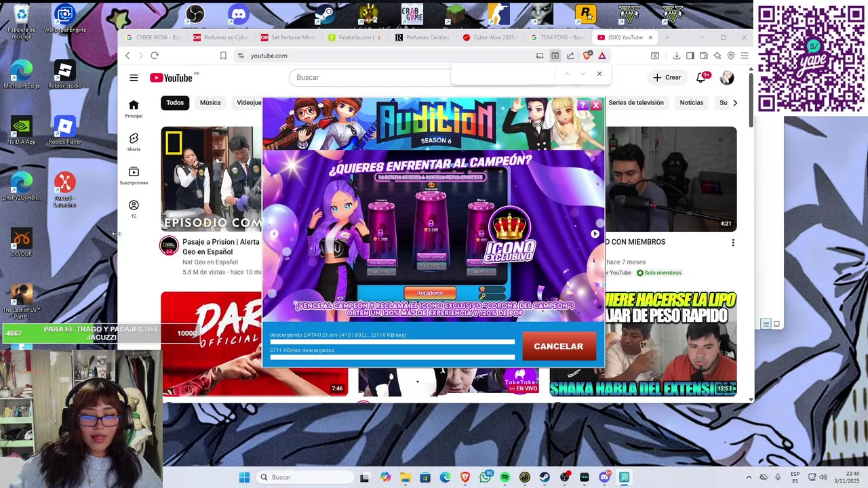Open Roblox Studio desktop icon

[65, 75]
